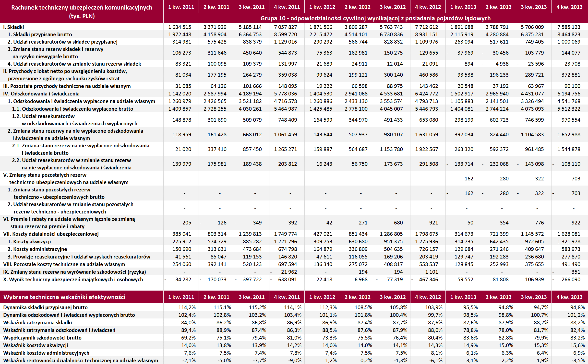Select value '106 273' in Zmiana stanu rezerw składek row
588x364 pixels.
pyautogui.click(x=182, y=53)
